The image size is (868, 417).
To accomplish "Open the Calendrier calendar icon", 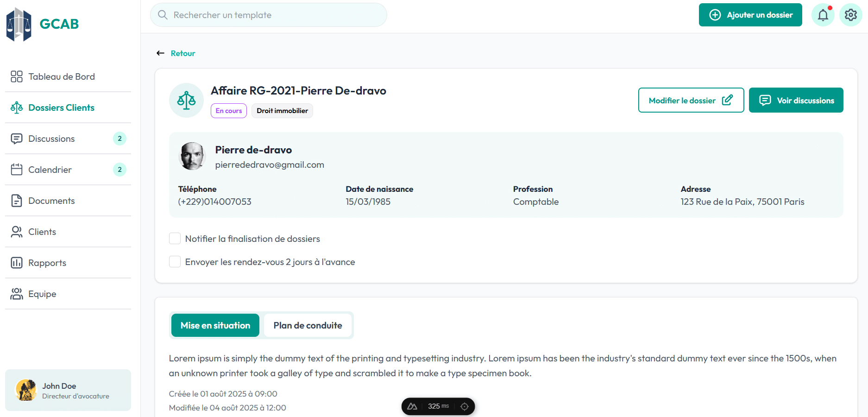I will (17, 170).
